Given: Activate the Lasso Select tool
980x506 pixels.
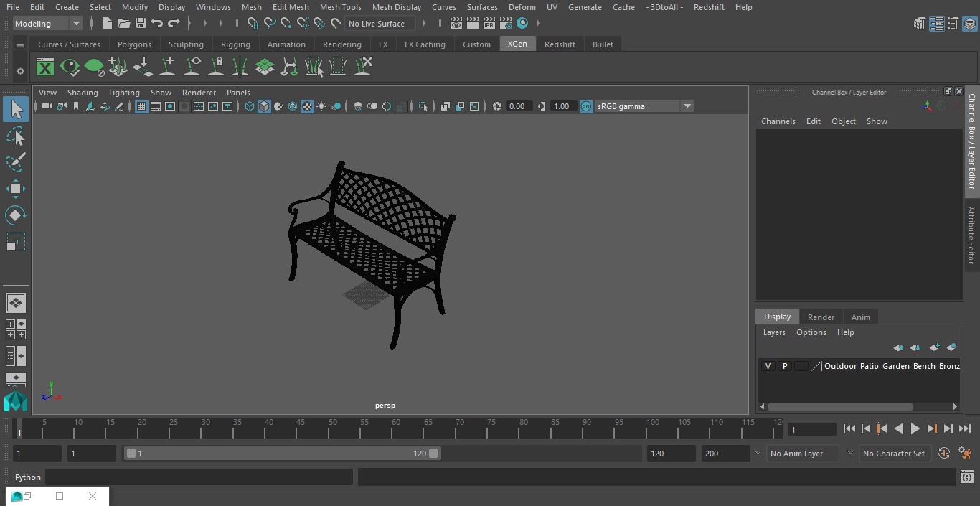Looking at the screenshot, I should (x=16, y=136).
